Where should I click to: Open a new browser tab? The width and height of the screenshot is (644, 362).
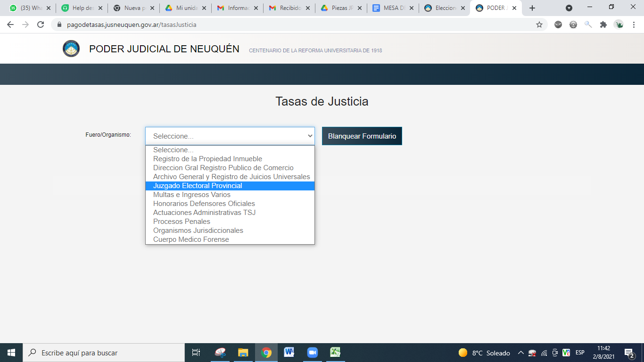(x=532, y=8)
